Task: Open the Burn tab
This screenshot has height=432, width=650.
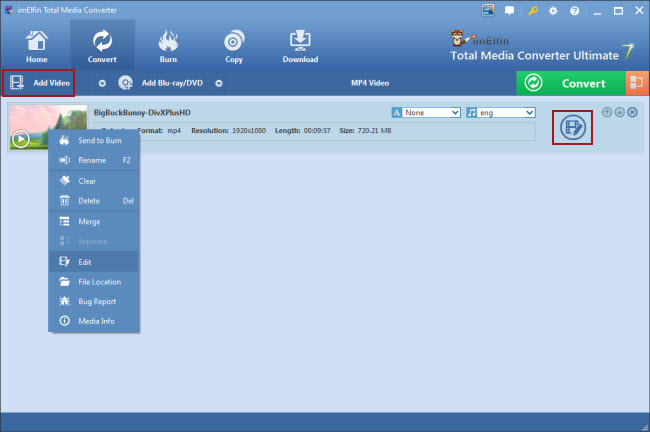Action: tap(168, 46)
